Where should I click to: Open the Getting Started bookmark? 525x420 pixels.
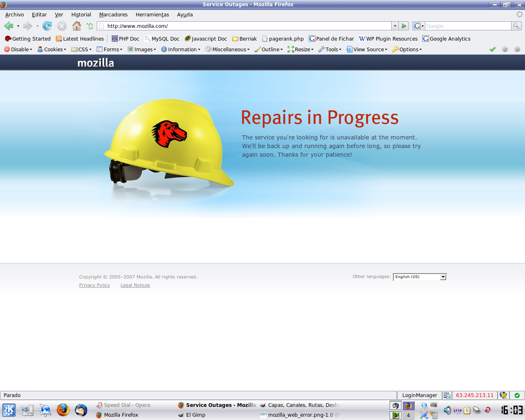pyautogui.click(x=27, y=39)
